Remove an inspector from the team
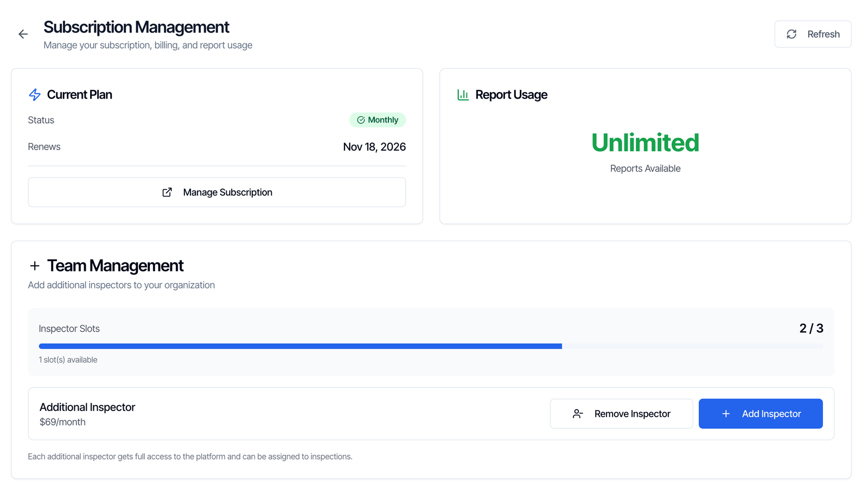 (x=621, y=414)
